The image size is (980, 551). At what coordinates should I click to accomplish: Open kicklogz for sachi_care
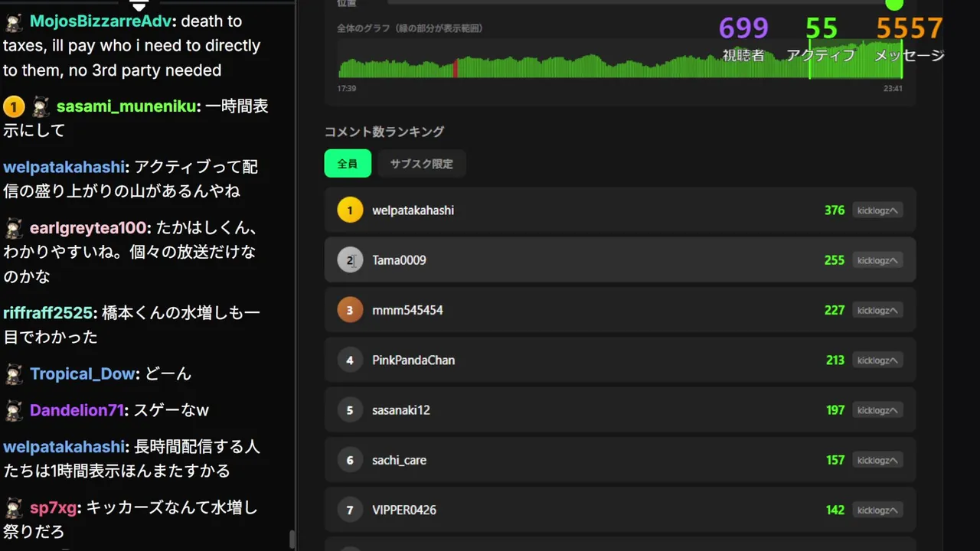click(x=877, y=460)
